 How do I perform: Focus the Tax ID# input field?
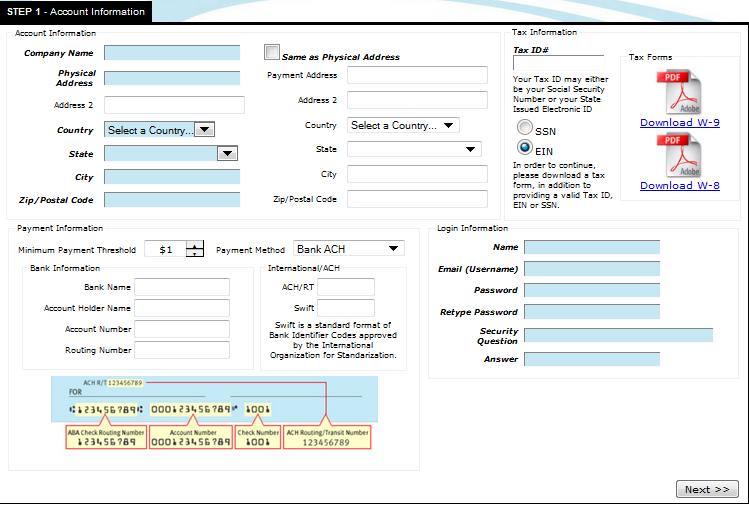click(x=558, y=63)
